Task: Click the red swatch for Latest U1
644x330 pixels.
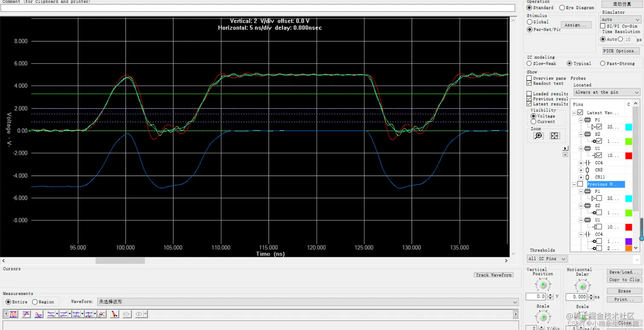Action: tap(629, 155)
